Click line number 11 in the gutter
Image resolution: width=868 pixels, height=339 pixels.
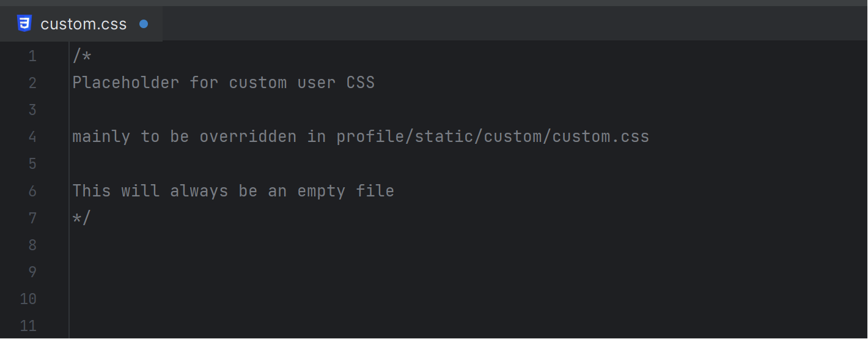coord(28,326)
